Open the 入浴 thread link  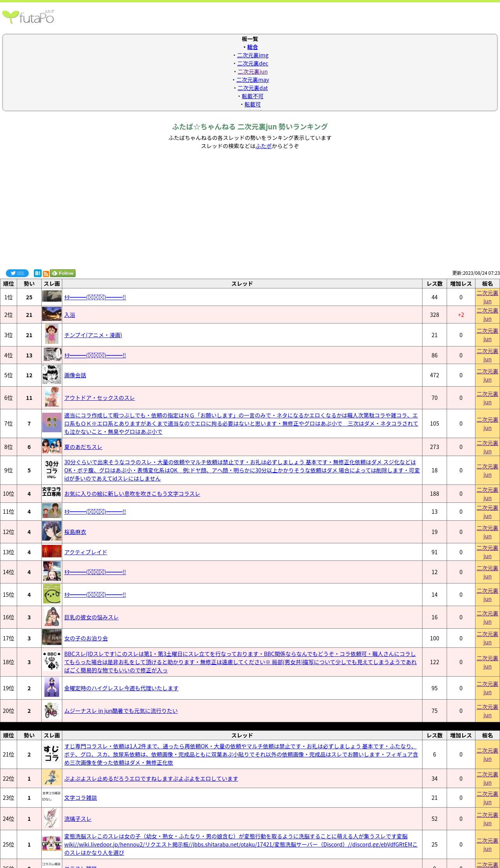click(70, 315)
